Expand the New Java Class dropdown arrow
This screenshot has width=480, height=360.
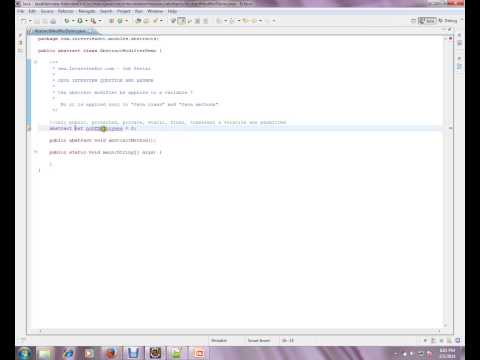pyautogui.click(x=126, y=21)
